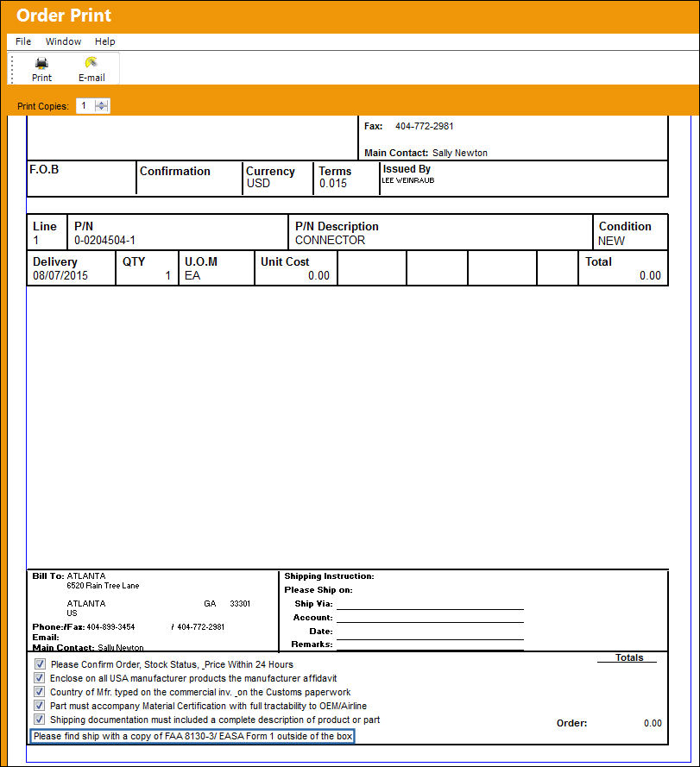Image resolution: width=700 pixels, height=767 pixels.
Task: Click the Print printer icon
Action: pyautogui.click(x=41, y=63)
